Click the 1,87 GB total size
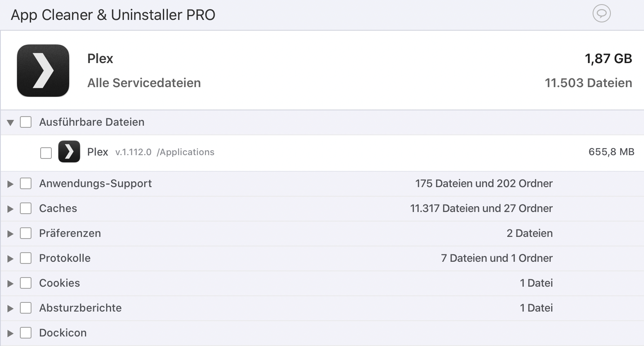Viewport: 644px width, 346px height. tap(608, 58)
